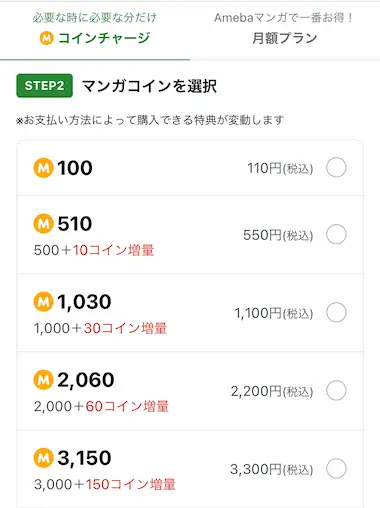Select the 3,150 coin radio button
The image size is (380, 508).
336,468
